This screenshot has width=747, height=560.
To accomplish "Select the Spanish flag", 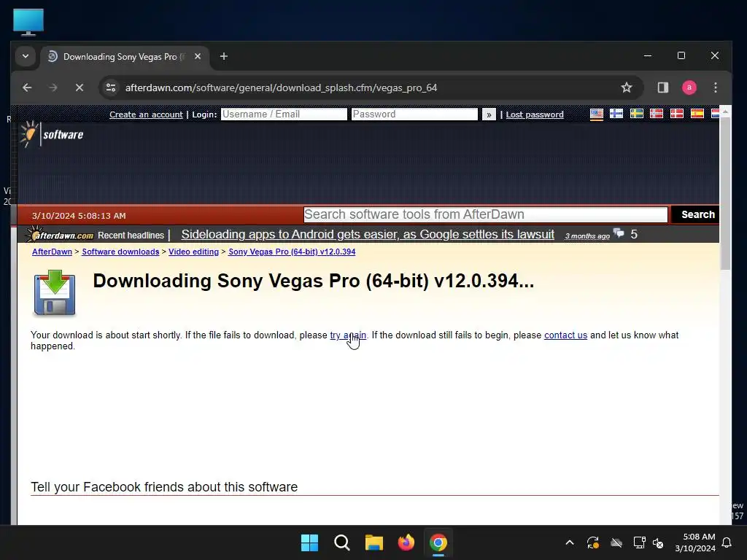I will (697, 114).
